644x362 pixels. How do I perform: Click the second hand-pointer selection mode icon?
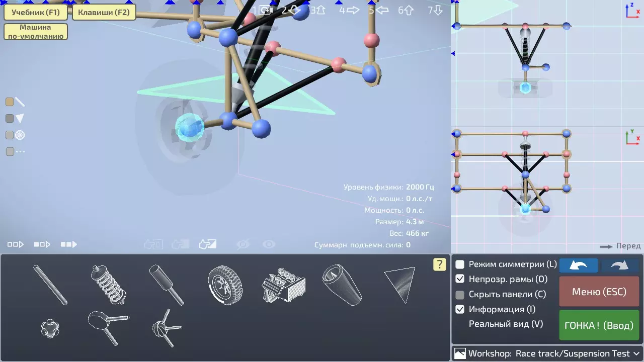click(x=180, y=244)
